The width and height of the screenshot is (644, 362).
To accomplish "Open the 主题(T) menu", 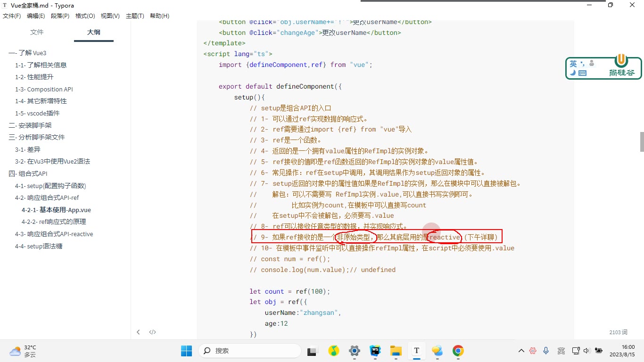I will (x=135, y=16).
